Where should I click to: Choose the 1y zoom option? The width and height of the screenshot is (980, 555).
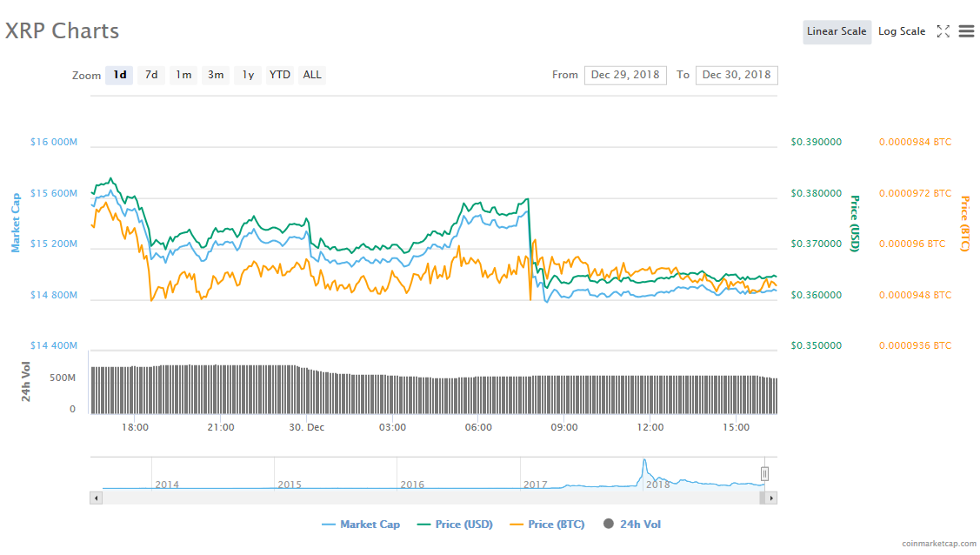[248, 75]
